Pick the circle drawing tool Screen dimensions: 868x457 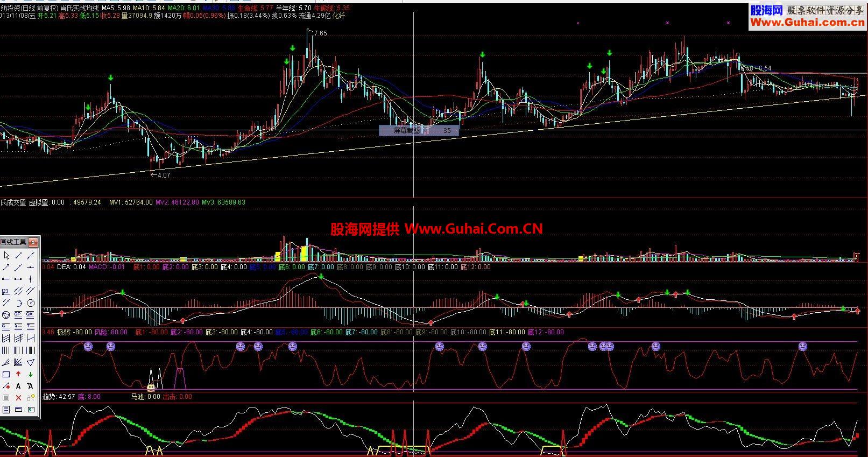coord(31,303)
